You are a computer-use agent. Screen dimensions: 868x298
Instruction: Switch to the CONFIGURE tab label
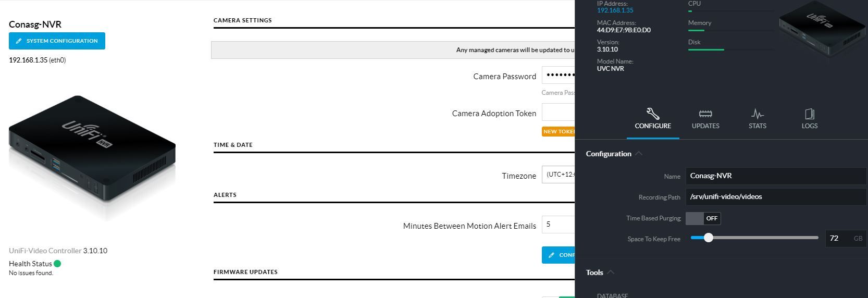[653, 126]
